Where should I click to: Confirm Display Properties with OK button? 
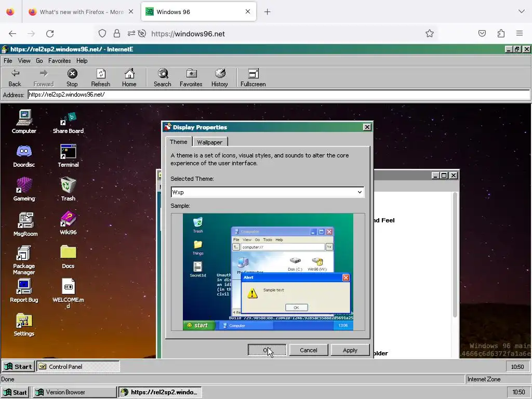click(267, 350)
